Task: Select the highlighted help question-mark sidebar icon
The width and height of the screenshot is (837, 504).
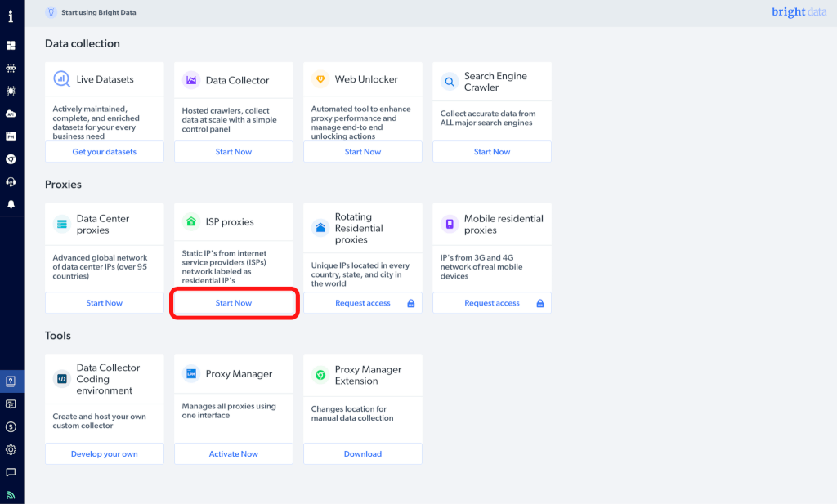Action: click(11, 381)
